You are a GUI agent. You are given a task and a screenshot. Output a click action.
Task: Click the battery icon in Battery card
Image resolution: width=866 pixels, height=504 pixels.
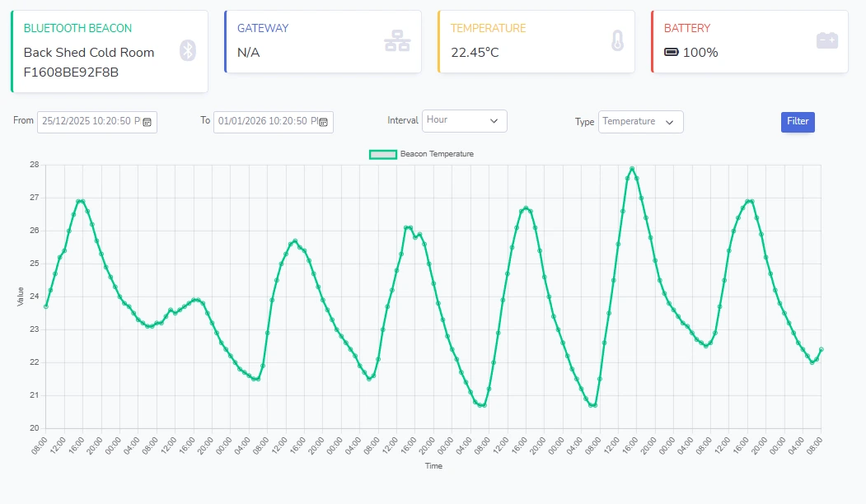826,40
